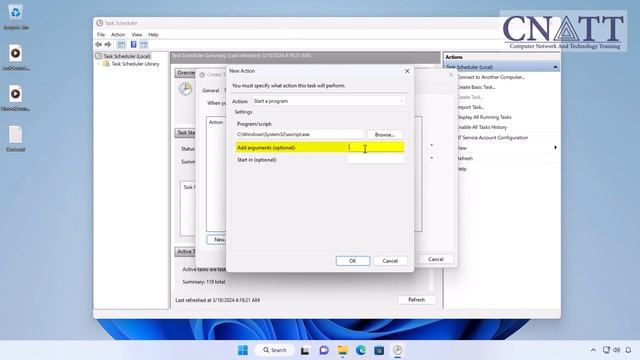Click Enable All Tasks History
Image resolution: width=640 pixels, height=360 pixels.
[x=482, y=127]
